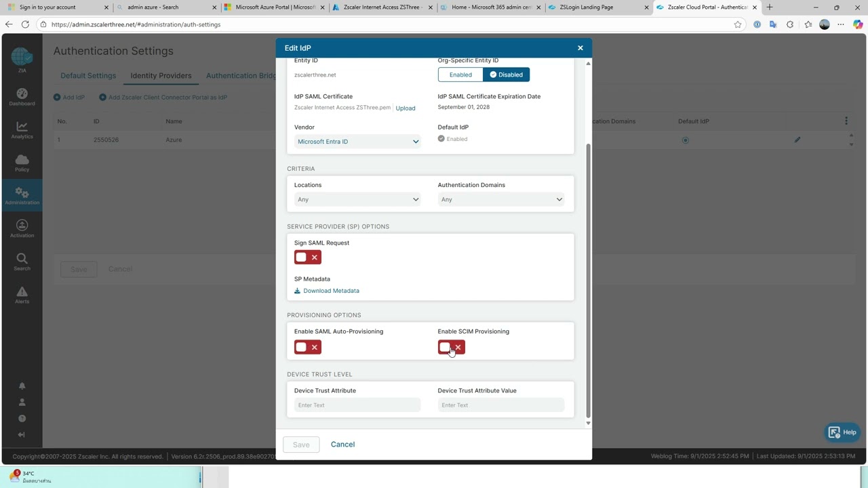Click the dialog scrollbar up arrow
The height and width of the screenshot is (488, 868).
pos(588,63)
